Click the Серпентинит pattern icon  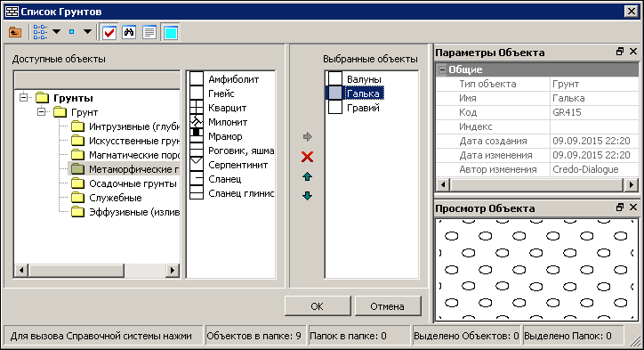197,165
